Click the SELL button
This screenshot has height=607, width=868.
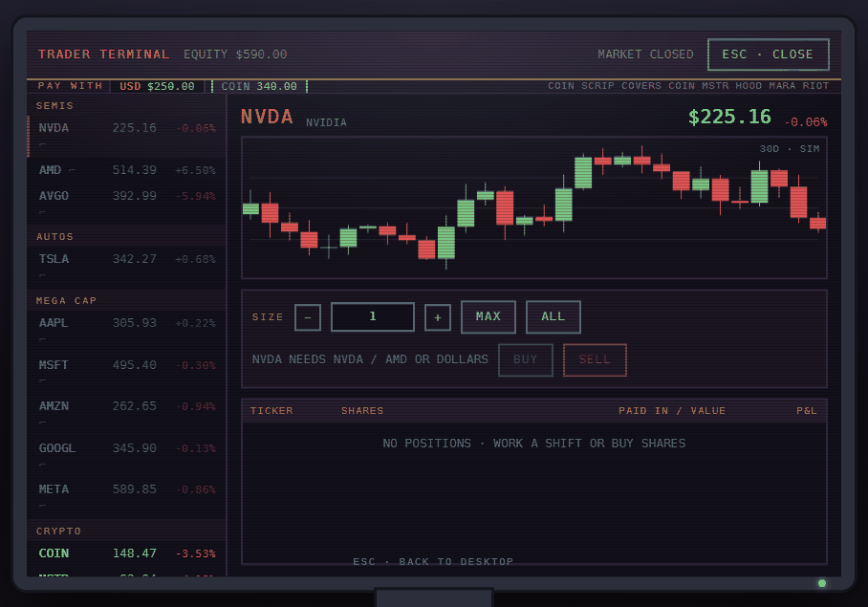(595, 359)
